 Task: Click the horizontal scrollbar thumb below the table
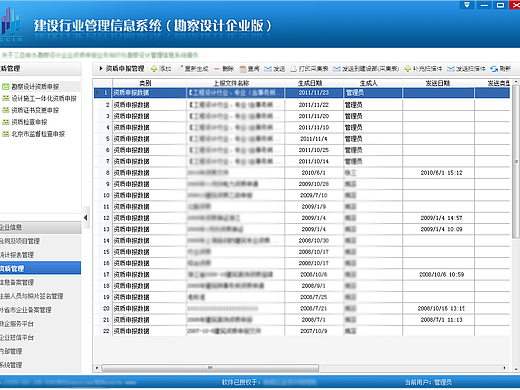[x=210, y=368]
